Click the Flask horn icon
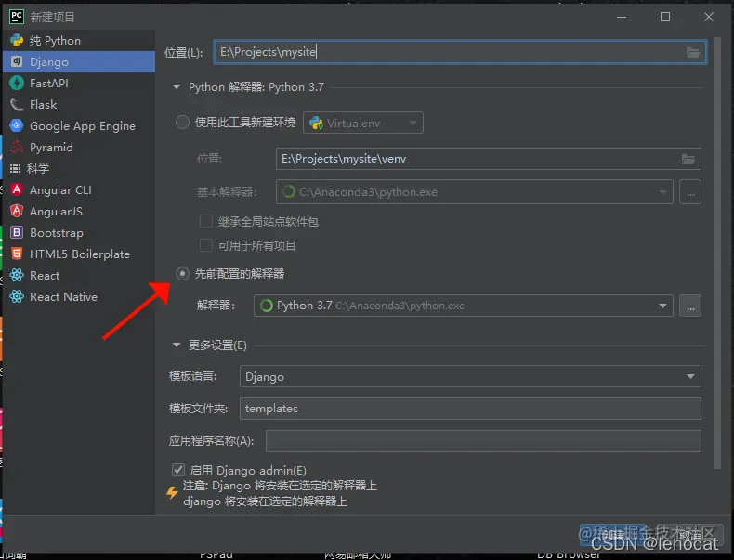 pyautogui.click(x=17, y=104)
